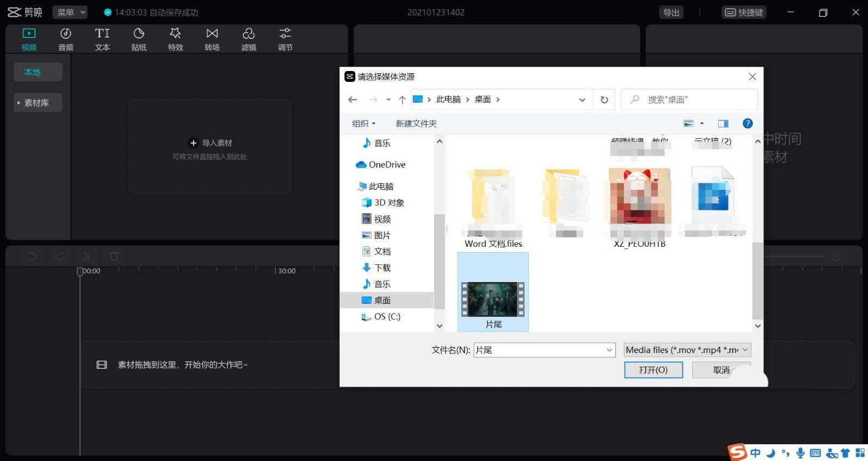Screen dimensions: 868x461
Task: Open the view options dropdown arrow
Action: pos(702,124)
